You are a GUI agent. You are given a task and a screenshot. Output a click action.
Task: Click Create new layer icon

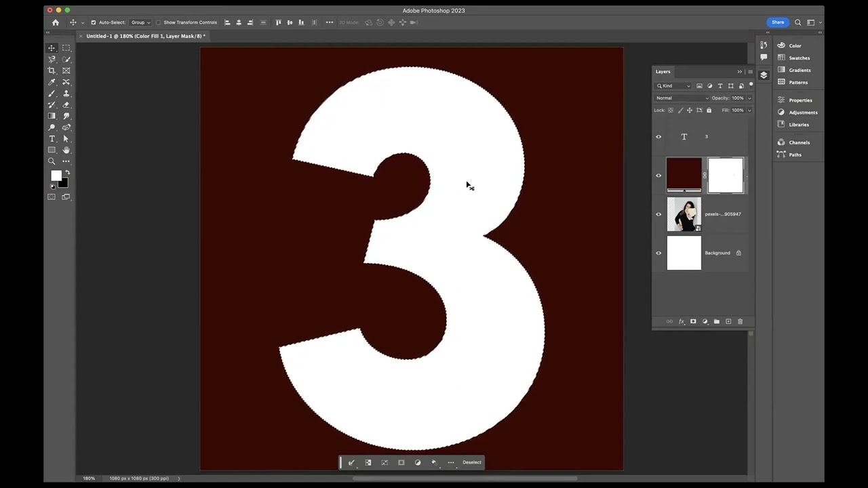point(728,321)
